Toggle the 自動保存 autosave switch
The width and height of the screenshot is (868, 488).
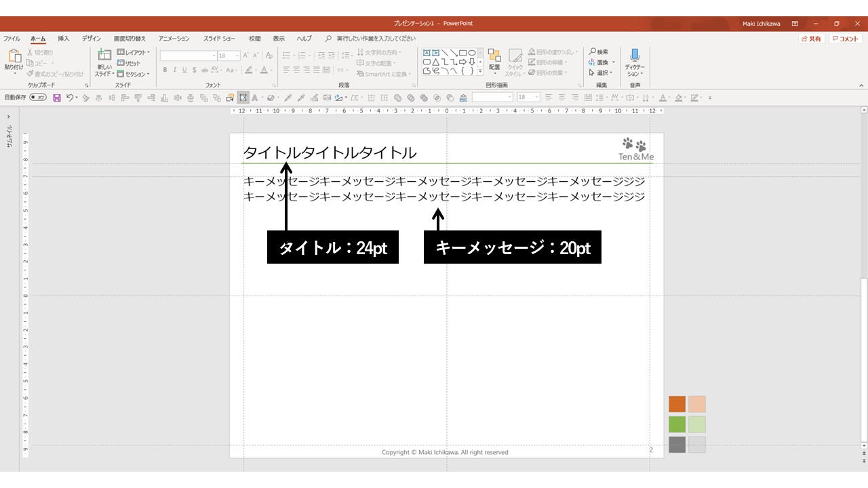(x=38, y=98)
